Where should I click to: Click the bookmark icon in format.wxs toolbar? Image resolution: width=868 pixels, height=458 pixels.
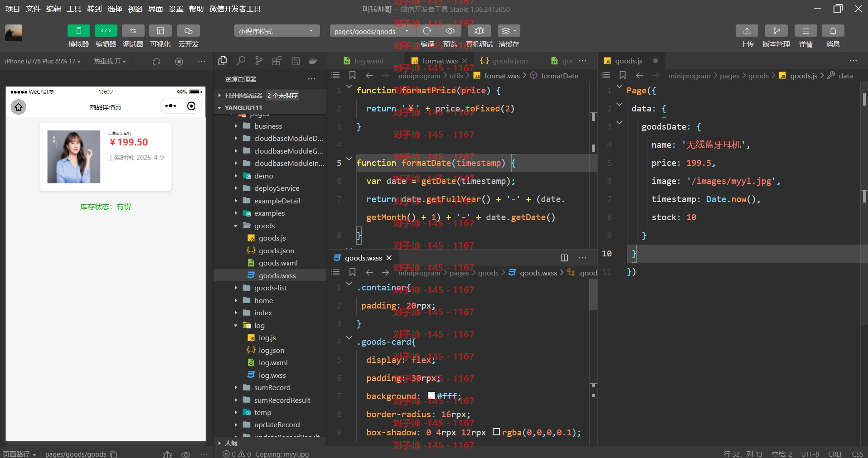353,75
